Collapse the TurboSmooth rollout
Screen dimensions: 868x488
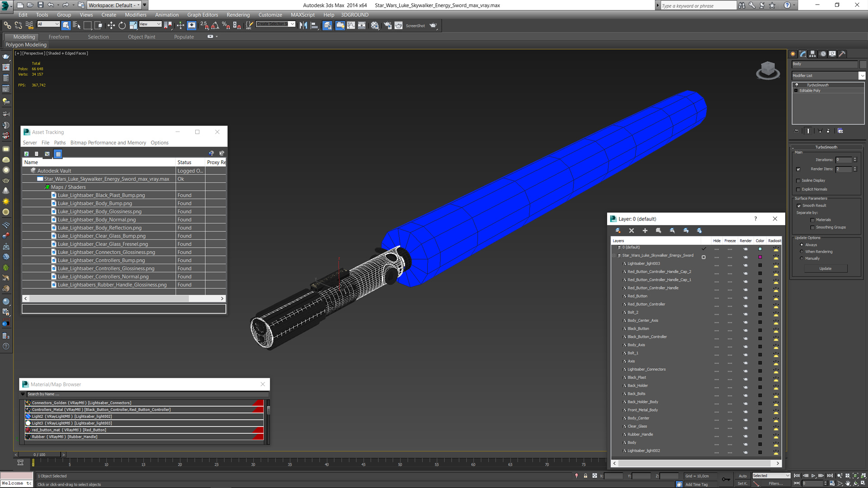click(x=826, y=147)
